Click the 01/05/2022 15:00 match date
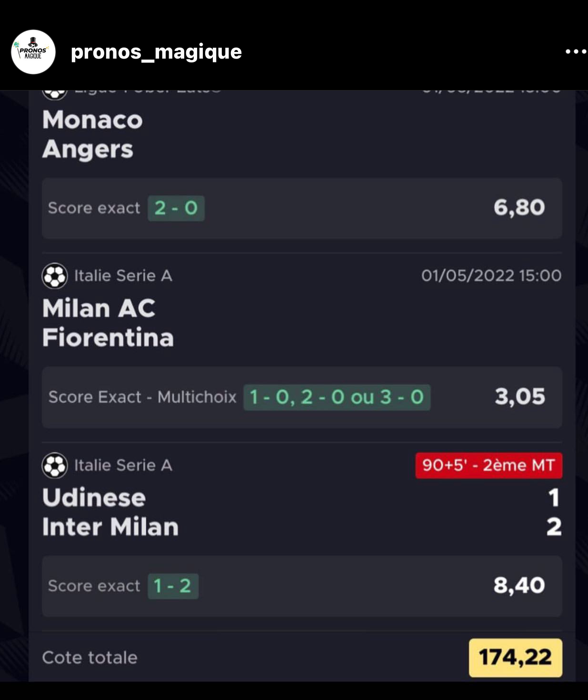The image size is (588, 700). pyautogui.click(x=491, y=275)
